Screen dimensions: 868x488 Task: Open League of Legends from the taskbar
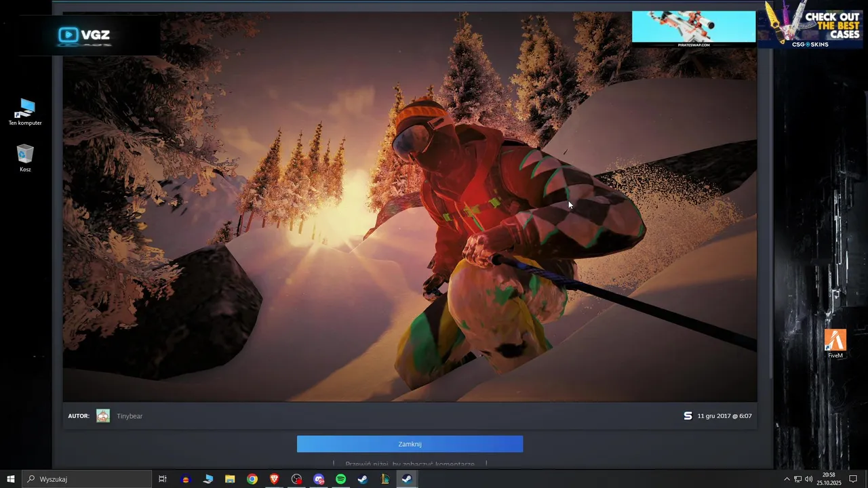click(x=384, y=479)
